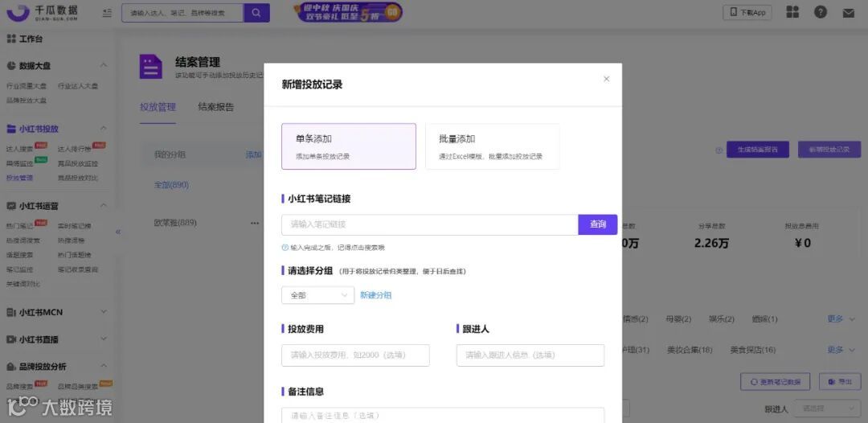
Task: Open 达人搜索 in sidebar
Action: pyautogui.click(x=20, y=149)
